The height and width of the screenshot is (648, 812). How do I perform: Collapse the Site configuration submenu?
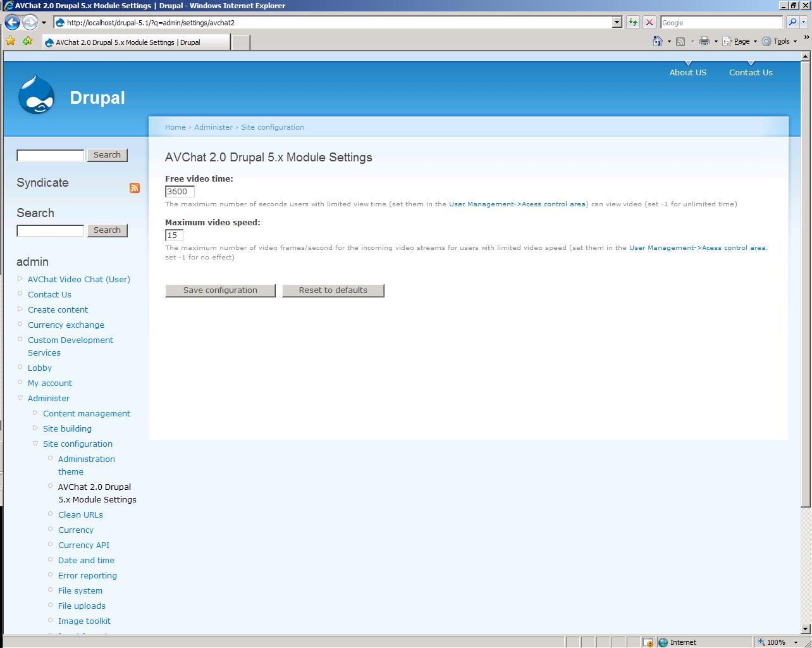35,444
